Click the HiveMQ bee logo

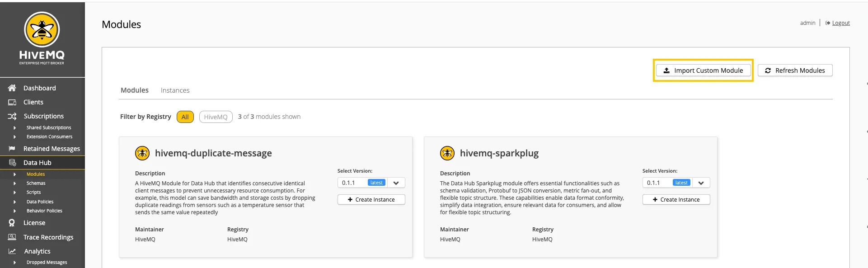(x=42, y=29)
